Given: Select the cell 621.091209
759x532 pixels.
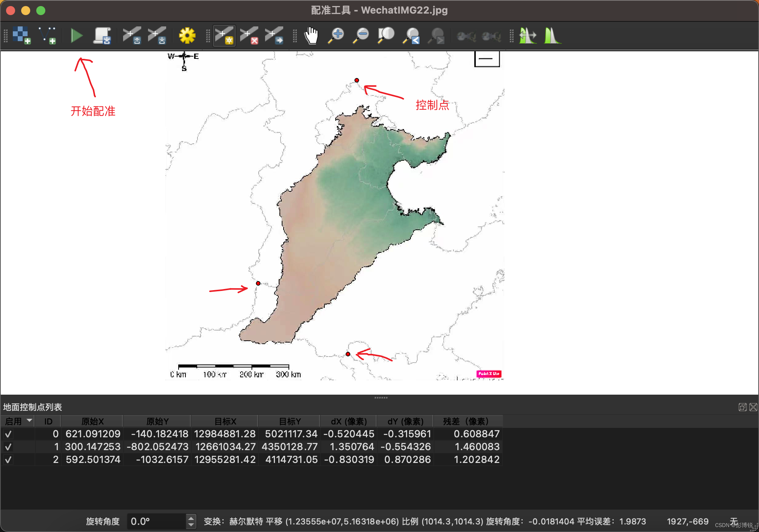Looking at the screenshot, I should click(x=92, y=434).
